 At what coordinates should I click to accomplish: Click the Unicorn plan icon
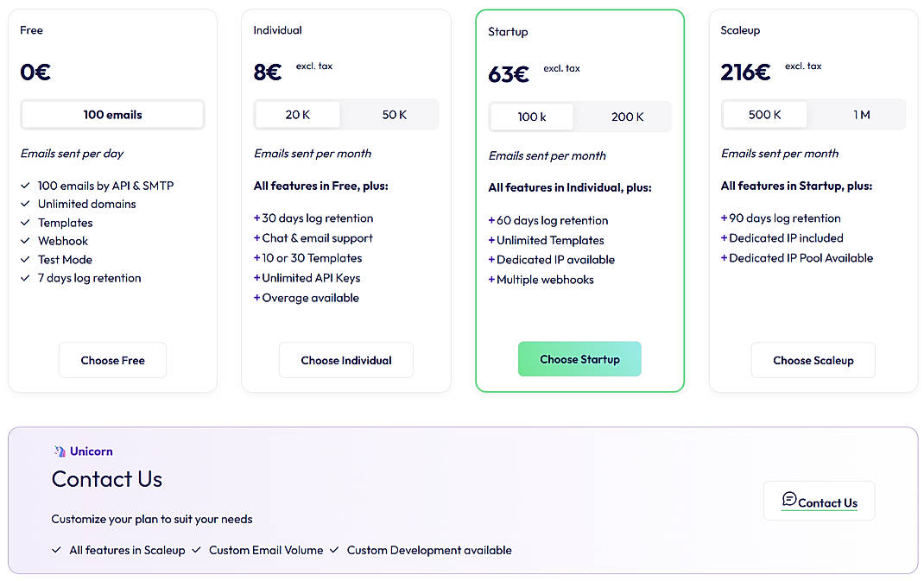pyautogui.click(x=60, y=451)
